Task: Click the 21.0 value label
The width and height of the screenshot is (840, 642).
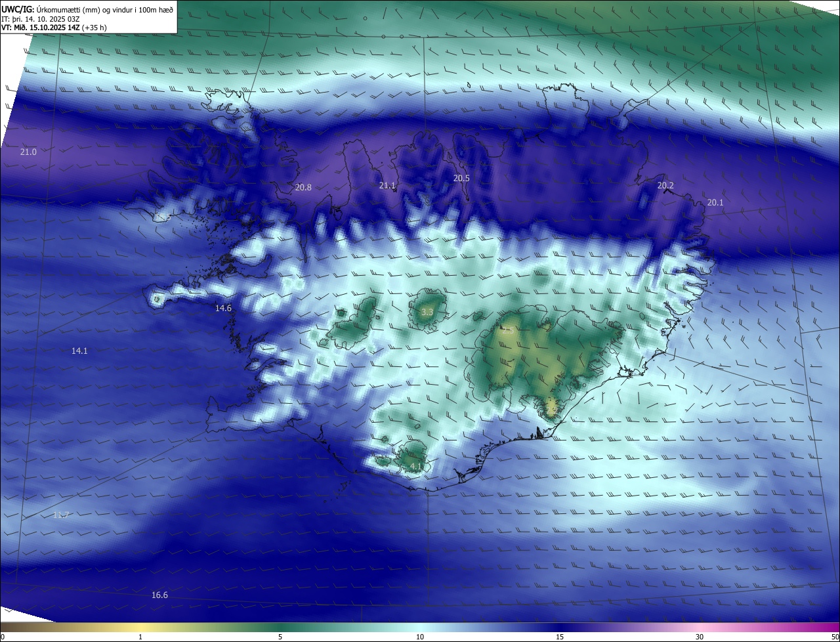Action: [28, 152]
